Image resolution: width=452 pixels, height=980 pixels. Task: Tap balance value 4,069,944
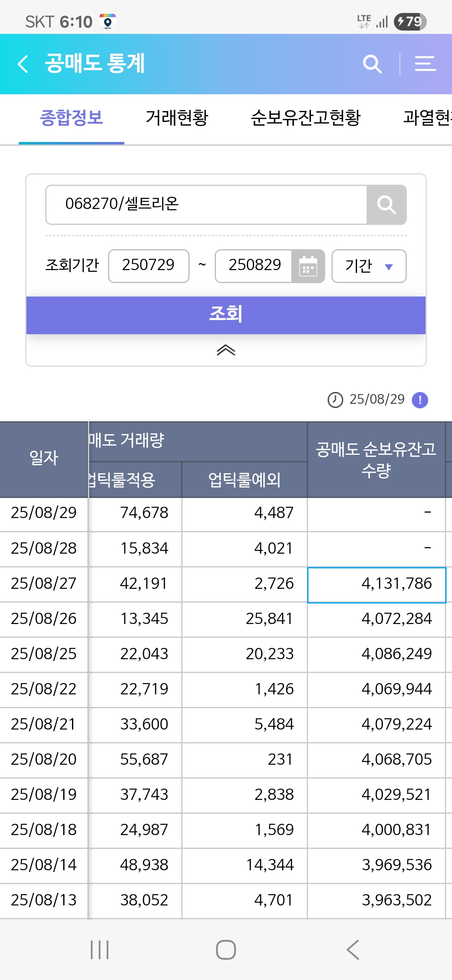click(397, 689)
